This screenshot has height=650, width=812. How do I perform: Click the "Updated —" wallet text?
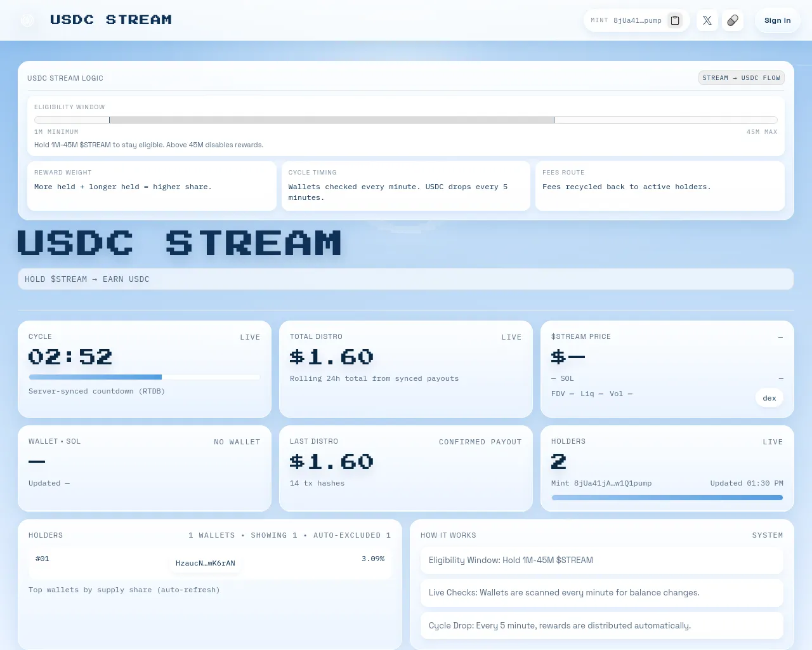(49, 483)
